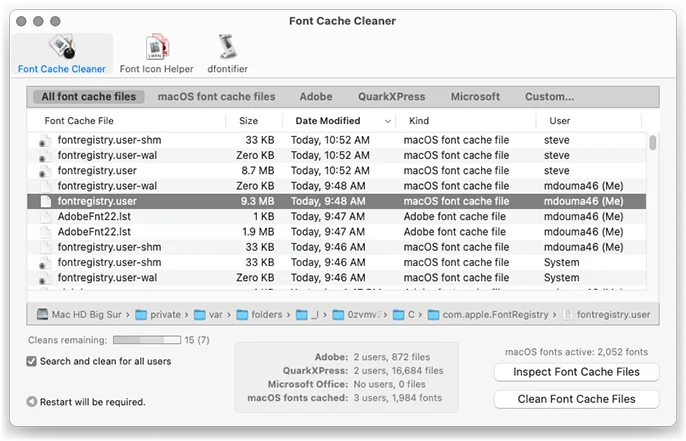The width and height of the screenshot is (686, 441).
Task: Click the restart-required arrow icon
Action: (32, 401)
